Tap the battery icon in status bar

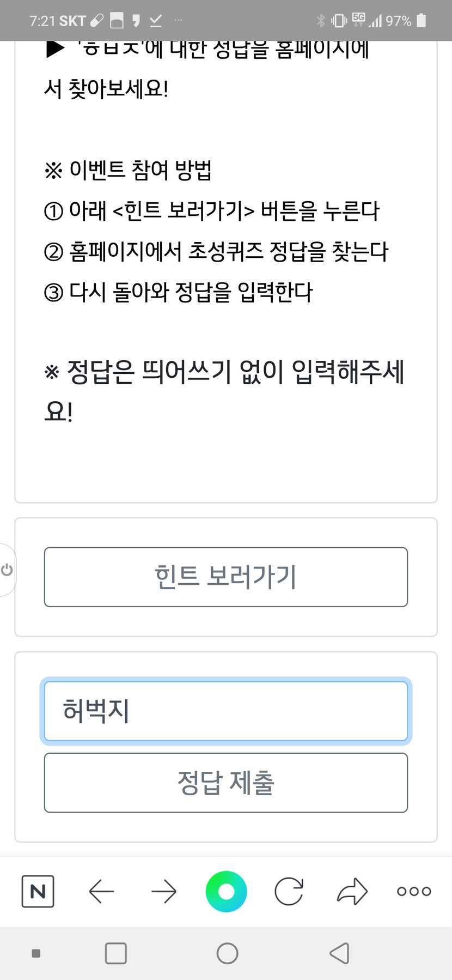tap(421, 21)
